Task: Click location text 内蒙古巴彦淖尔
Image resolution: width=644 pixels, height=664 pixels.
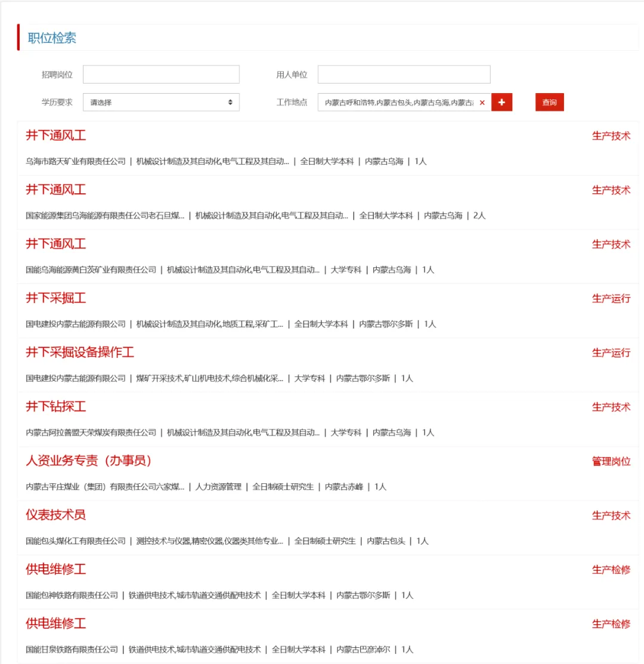Action: tap(363, 649)
